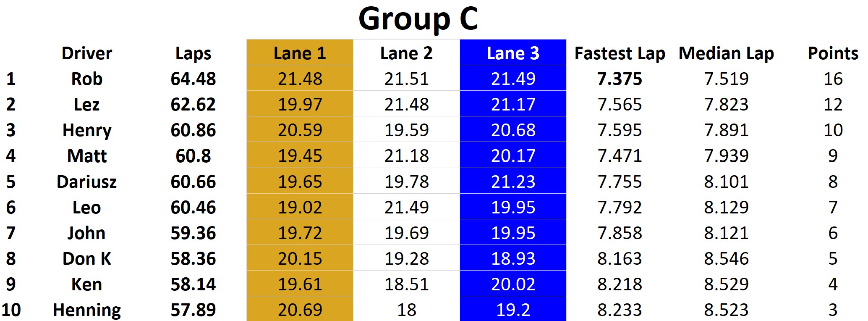
Task: Select the Median Lap column header
Action: 726,53
